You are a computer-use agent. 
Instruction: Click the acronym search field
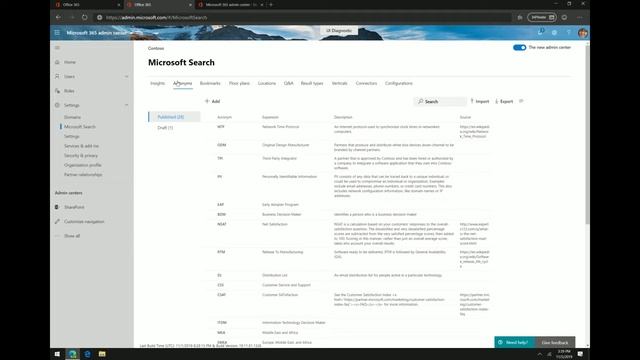(440, 101)
